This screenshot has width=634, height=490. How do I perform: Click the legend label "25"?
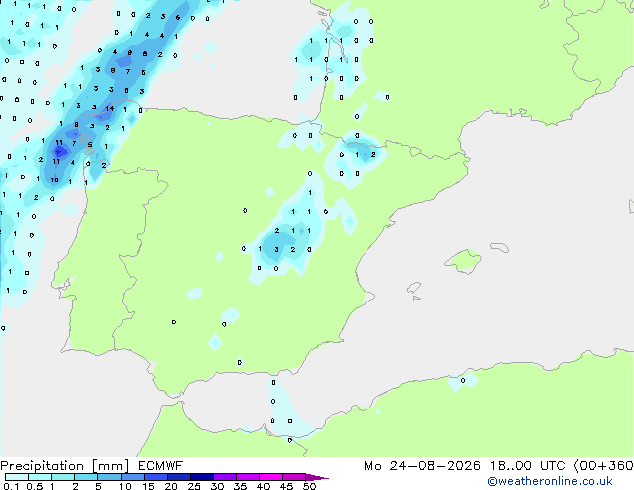[x=194, y=486]
